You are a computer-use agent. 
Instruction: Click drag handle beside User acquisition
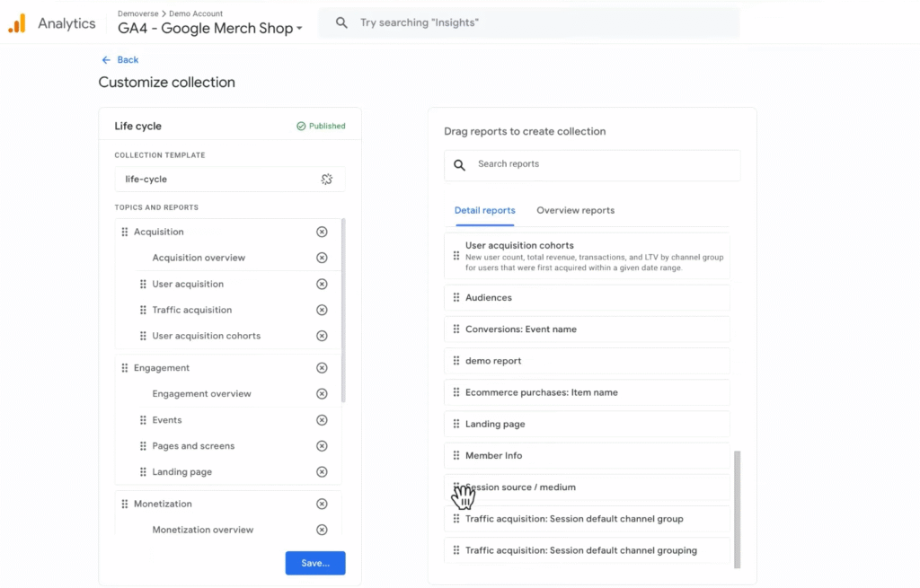(143, 285)
